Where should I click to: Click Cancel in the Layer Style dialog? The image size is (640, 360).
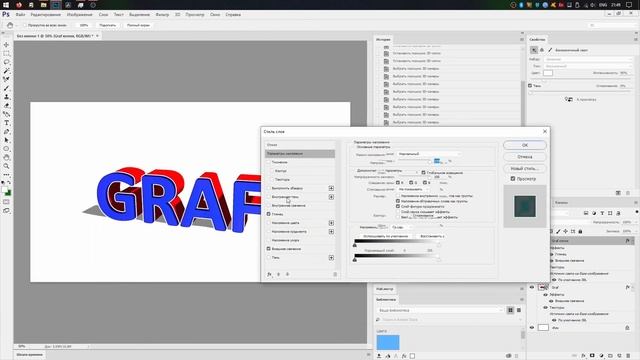tap(525, 157)
